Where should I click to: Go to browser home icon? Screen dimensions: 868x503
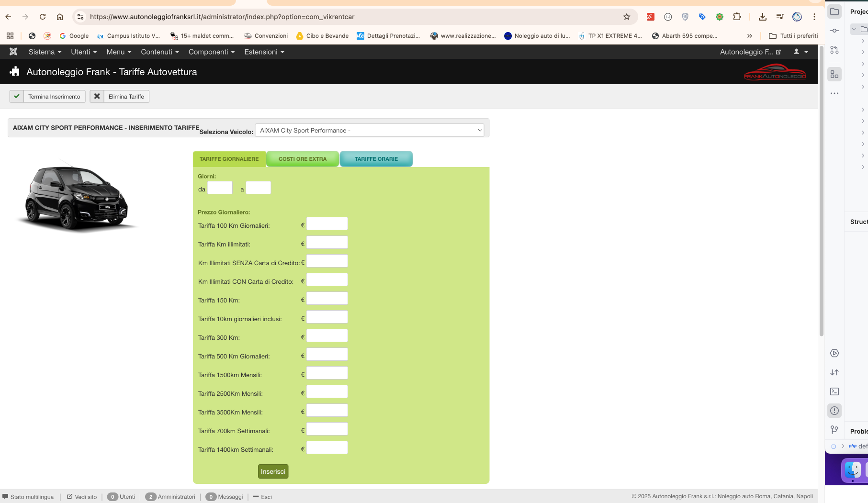(x=60, y=17)
